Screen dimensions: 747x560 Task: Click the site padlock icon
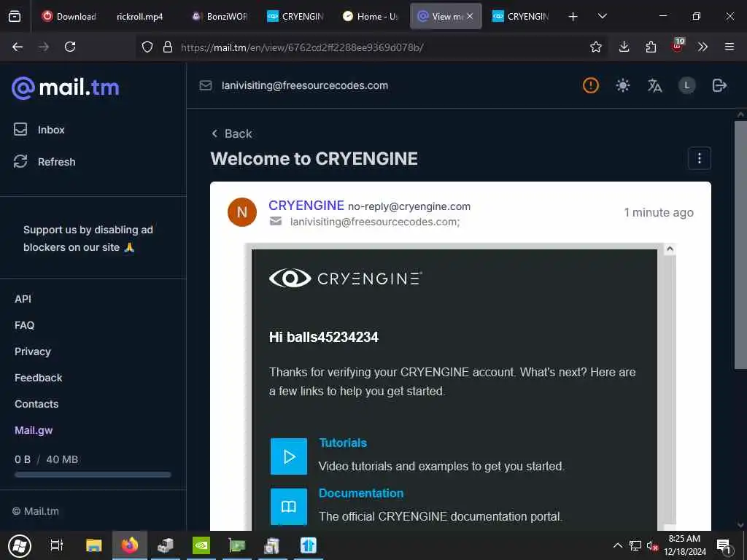coord(167,47)
